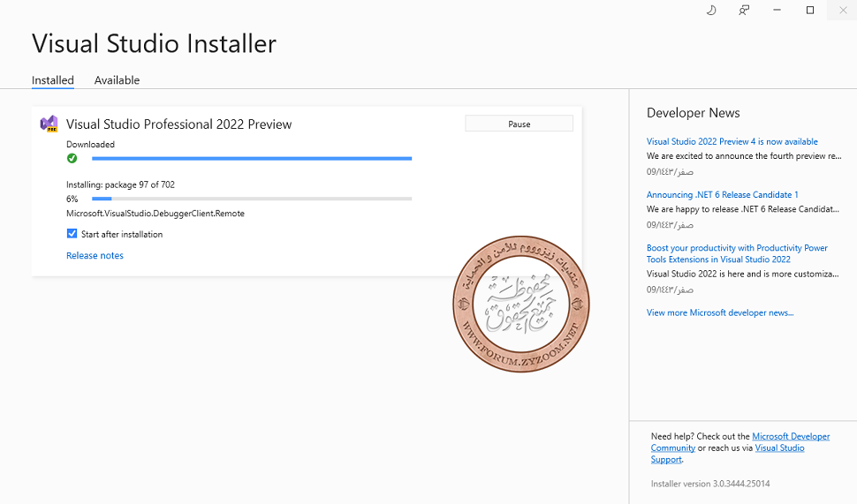Maximize the Visual Studio Installer window
Image resolution: width=857 pixels, height=504 pixels.
point(810,10)
